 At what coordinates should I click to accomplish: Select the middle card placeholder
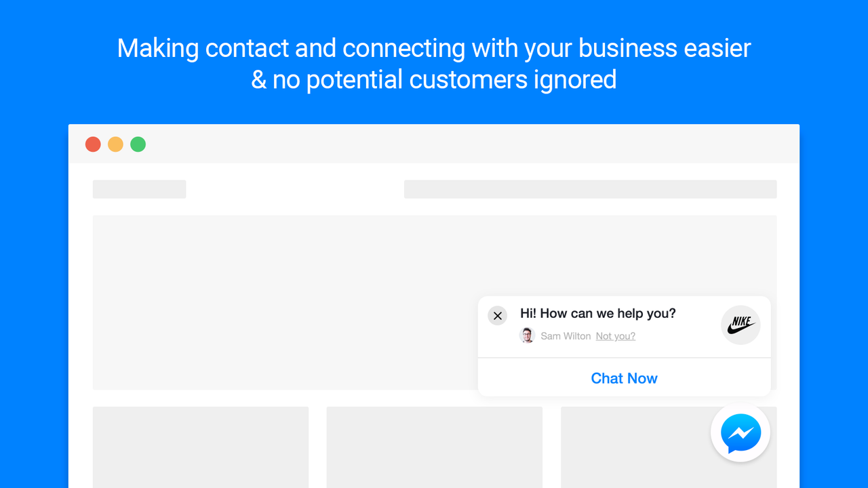(x=434, y=447)
